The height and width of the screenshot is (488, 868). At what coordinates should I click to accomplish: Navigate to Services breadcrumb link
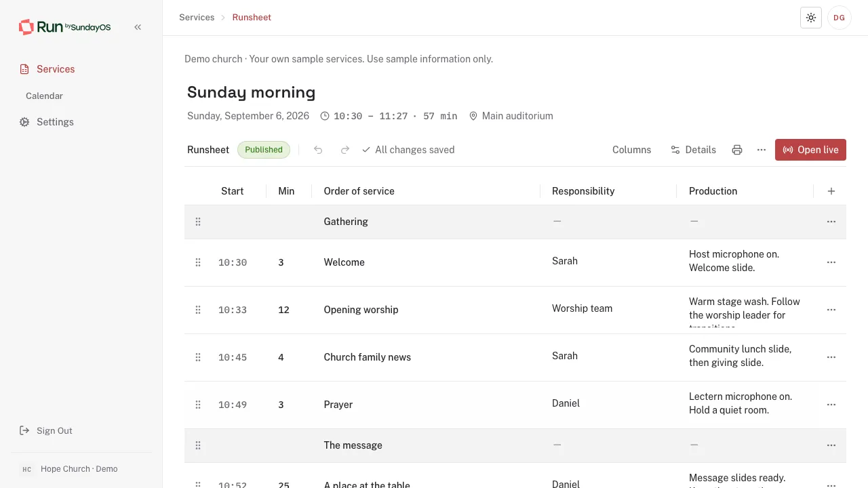pyautogui.click(x=197, y=18)
